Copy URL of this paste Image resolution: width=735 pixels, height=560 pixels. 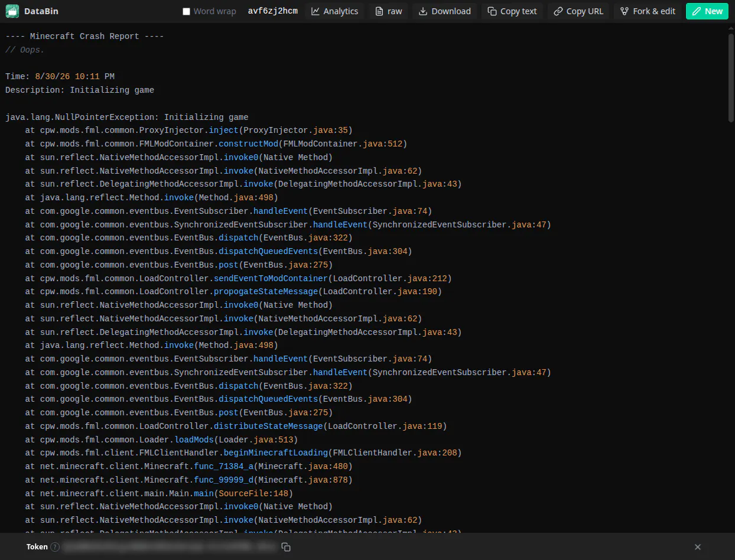tap(578, 11)
